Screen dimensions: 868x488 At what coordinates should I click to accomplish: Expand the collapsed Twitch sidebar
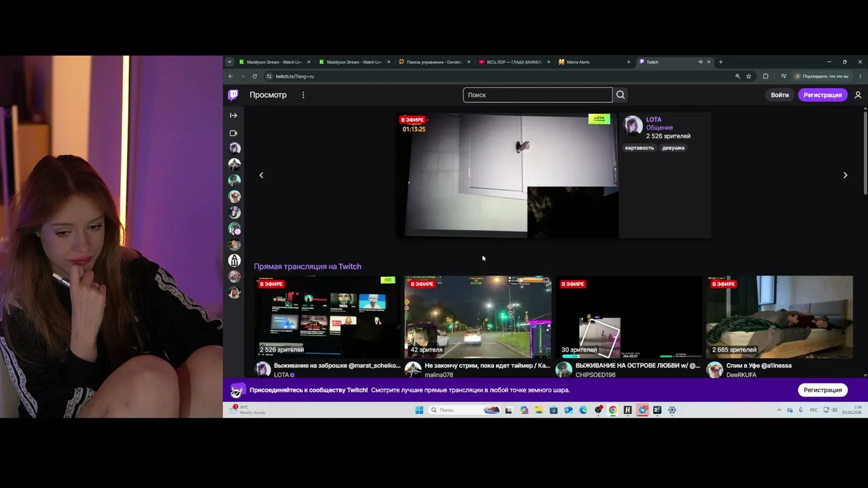coord(233,115)
